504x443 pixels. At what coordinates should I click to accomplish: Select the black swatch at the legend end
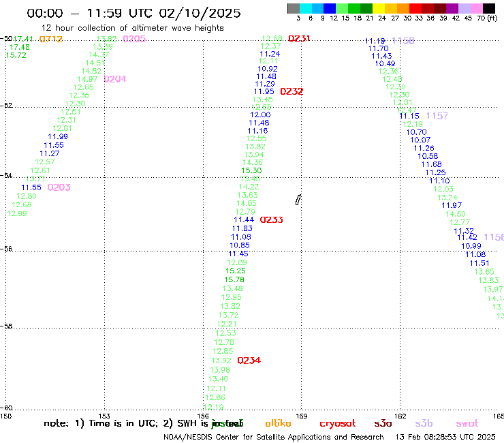[489, 8]
